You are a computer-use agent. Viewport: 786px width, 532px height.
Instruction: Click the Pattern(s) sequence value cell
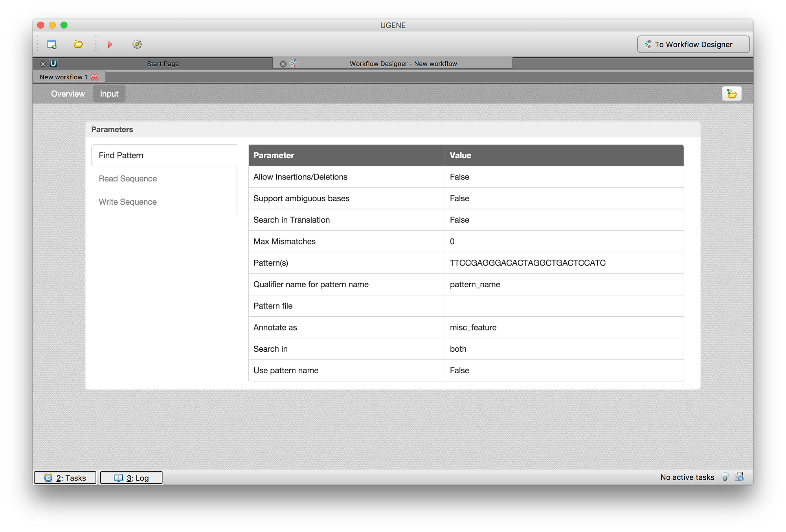[x=527, y=263]
